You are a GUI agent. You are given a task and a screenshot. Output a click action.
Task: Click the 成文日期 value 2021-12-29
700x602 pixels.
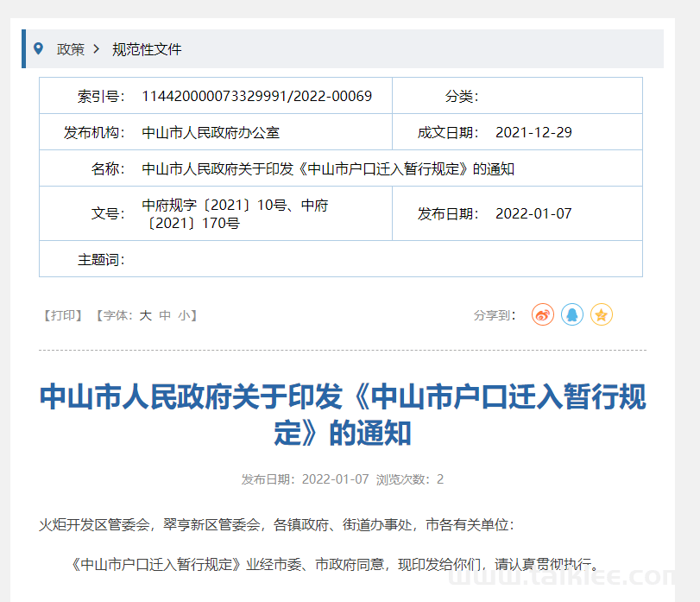[x=533, y=133]
